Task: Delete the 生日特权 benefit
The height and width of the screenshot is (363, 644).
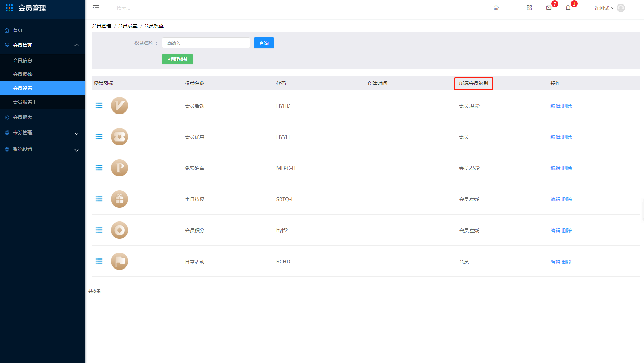Action: tap(567, 199)
